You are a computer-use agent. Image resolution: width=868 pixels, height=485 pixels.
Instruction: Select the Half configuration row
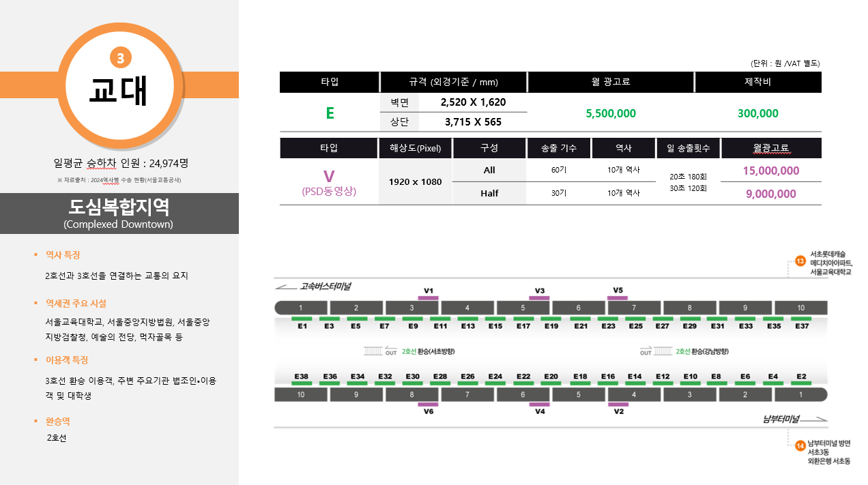(489, 194)
